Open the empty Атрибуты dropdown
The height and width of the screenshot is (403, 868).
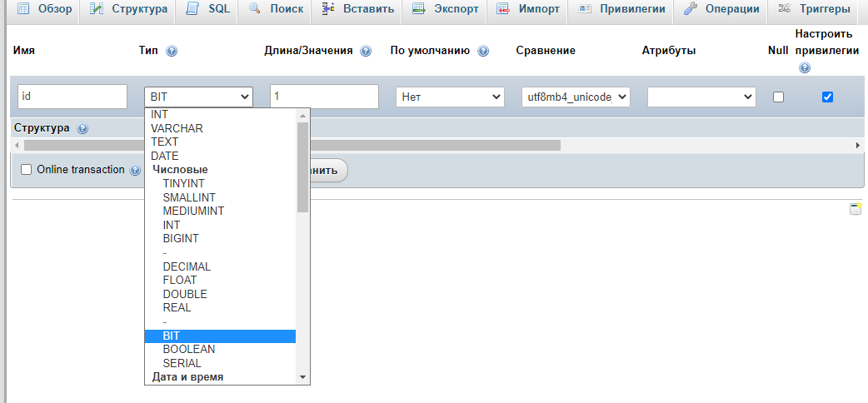click(701, 97)
